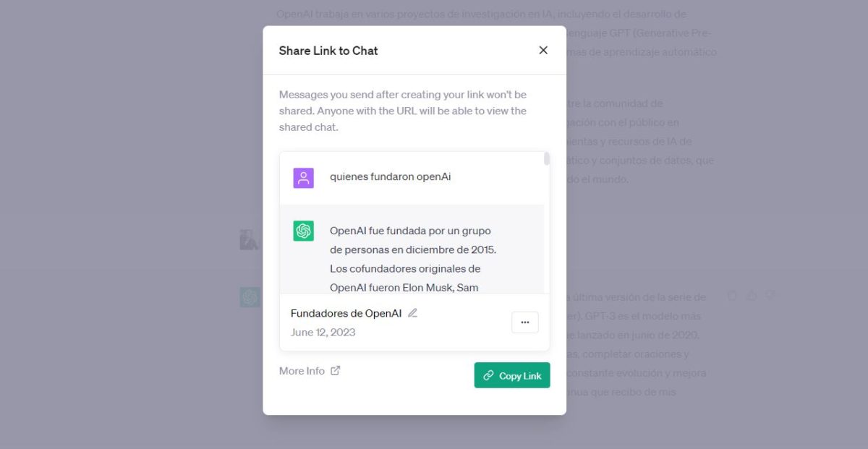The width and height of the screenshot is (868, 449).
Task: Click the dimmed thumbs down icon
Action: tap(770, 296)
